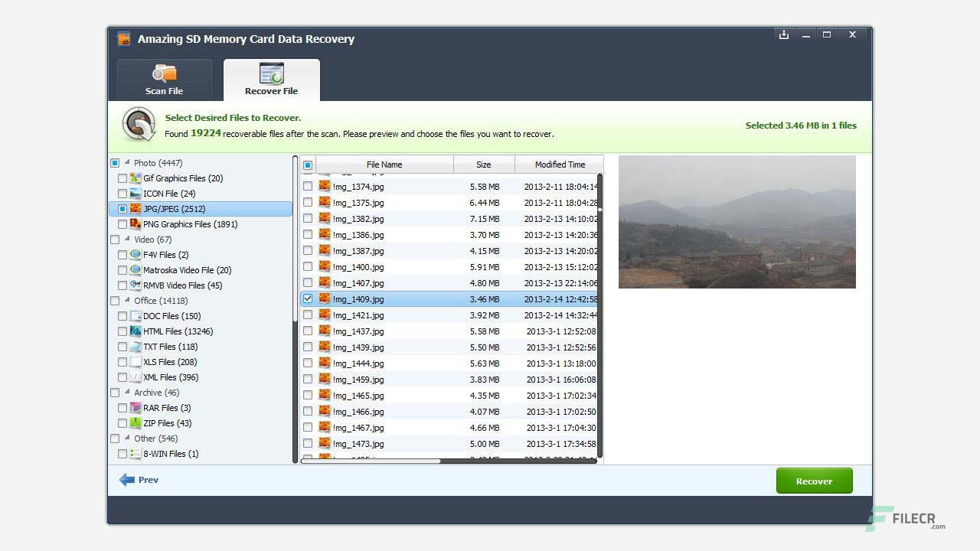Click the XML Files icon
This screenshot has height=551, width=980.
coord(136,377)
